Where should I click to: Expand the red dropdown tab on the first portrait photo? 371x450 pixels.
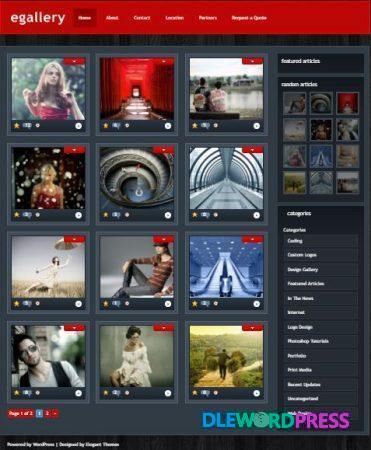click(x=74, y=61)
